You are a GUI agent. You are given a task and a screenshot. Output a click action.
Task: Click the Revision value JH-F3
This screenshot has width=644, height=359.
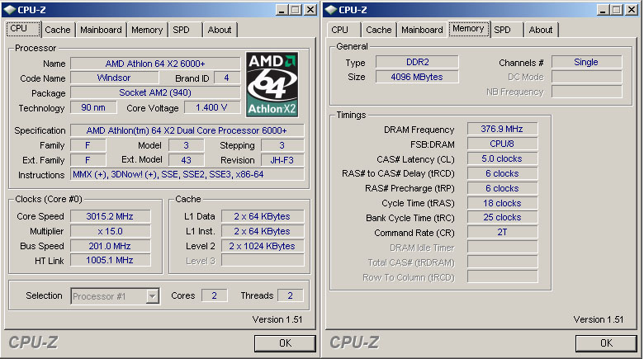click(282, 160)
